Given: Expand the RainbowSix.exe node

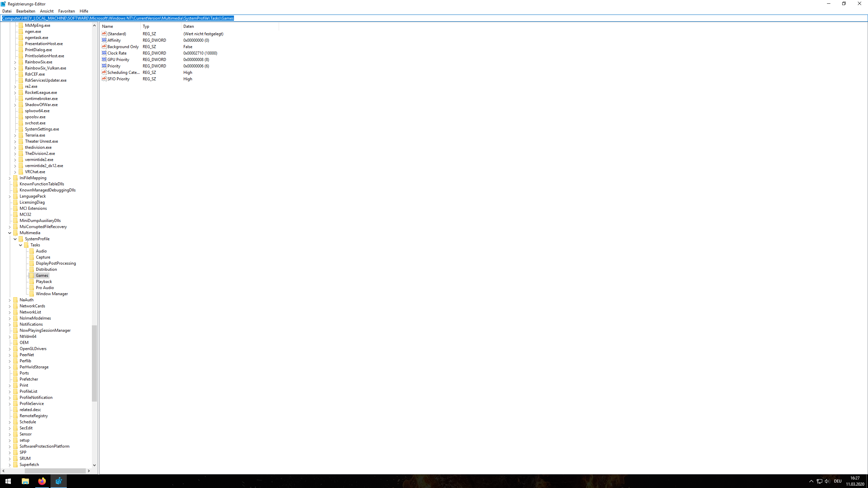Looking at the screenshot, I should (15, 62).
